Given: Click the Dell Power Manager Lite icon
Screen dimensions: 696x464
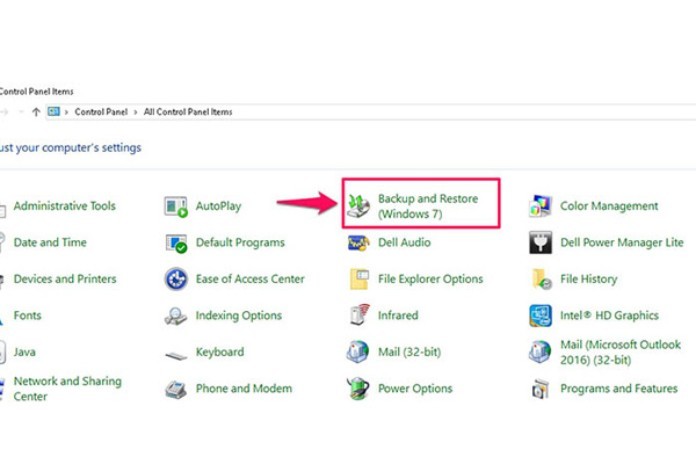Looking at the screenshot, I should click(x=540, y=242).
